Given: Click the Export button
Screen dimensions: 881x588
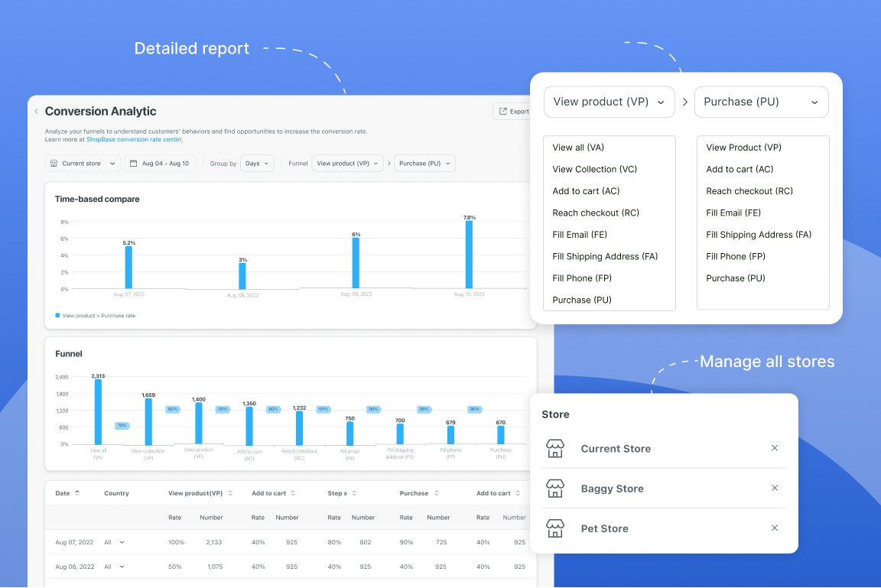Looking at the screenshot, I should [x=512, y=112].
